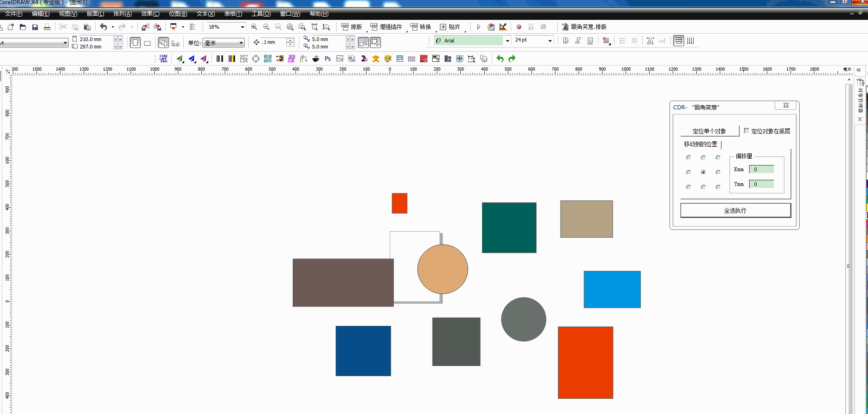Viewport: 868px width, 414px height.
Task: Click the 转换 toolbar button
Action: [x=421, y=27]
